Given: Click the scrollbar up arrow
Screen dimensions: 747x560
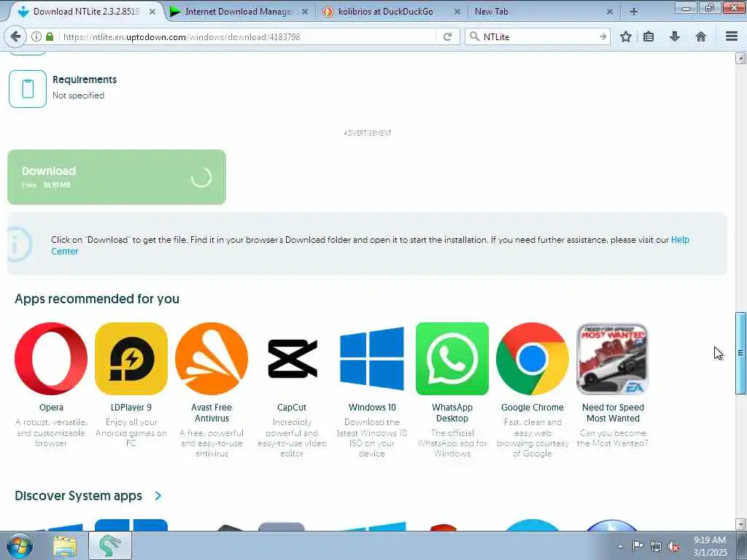Looking at the screenshot, I should [740, 58].
